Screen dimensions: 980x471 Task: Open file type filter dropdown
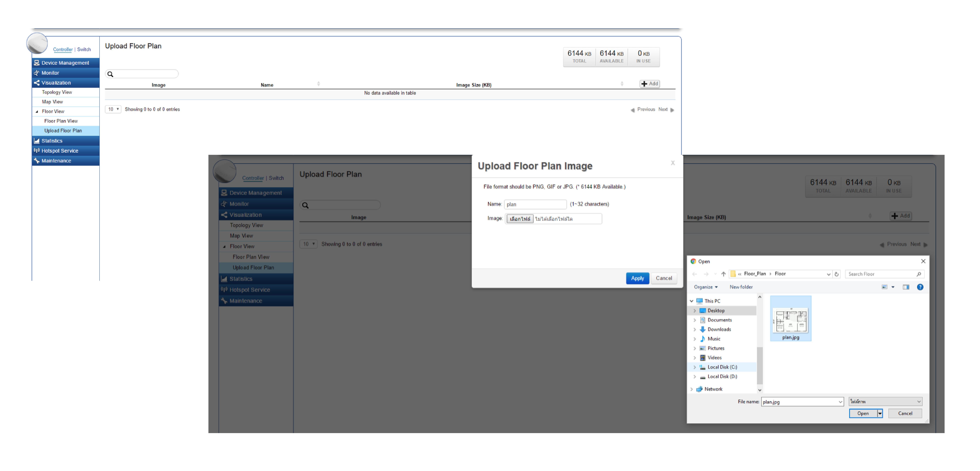[x=885, y=402]
